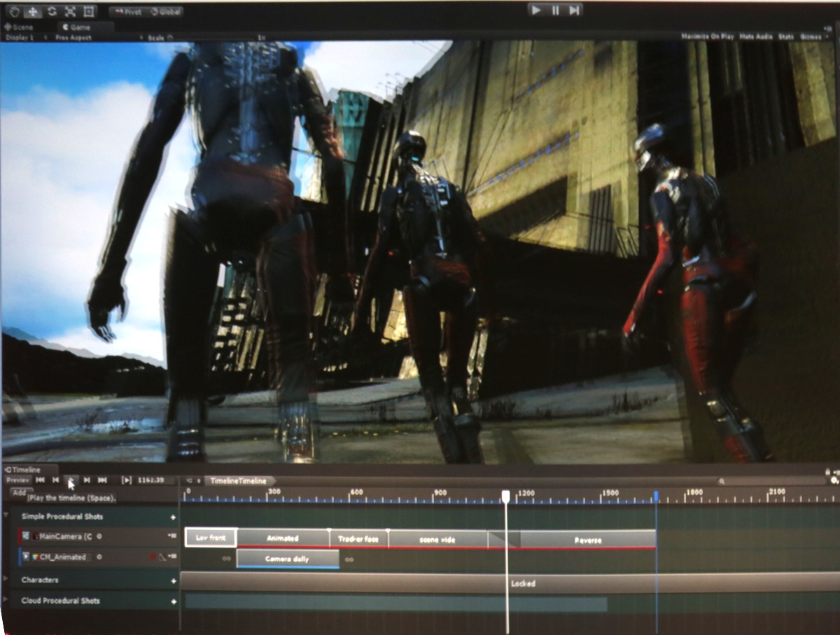
Task: Open the Timeline settings gear menu
Action: click(x=834, y=480)
